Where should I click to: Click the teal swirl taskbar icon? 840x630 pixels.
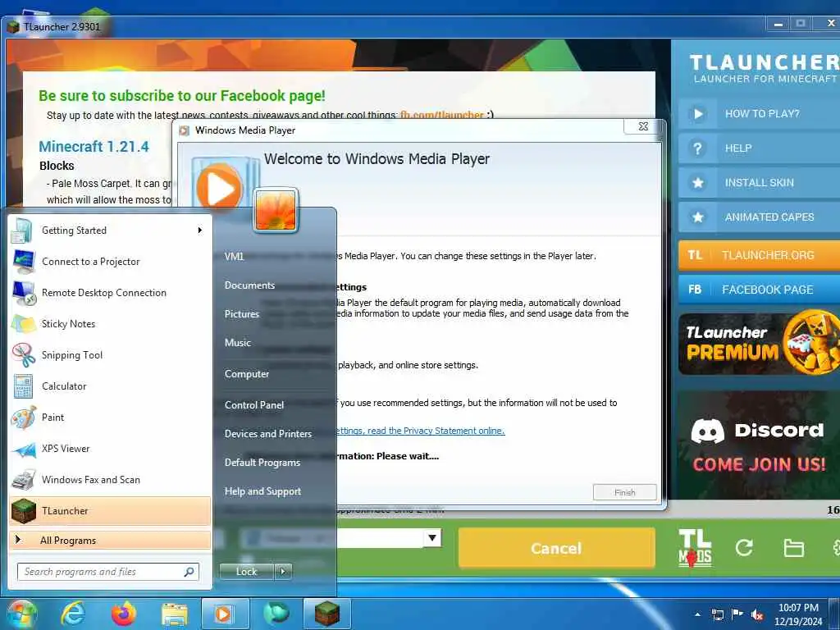[x=276, y=614]
